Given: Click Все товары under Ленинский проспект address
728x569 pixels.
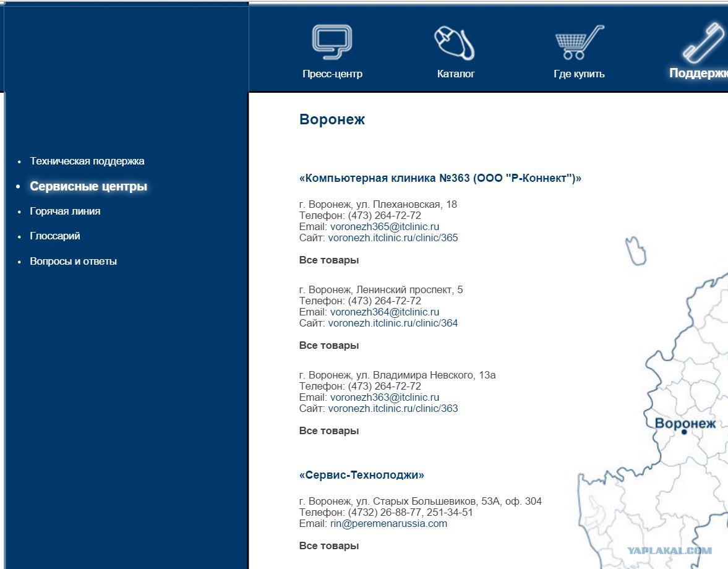Looking at the screenshot, I should (x=328, y=345).
